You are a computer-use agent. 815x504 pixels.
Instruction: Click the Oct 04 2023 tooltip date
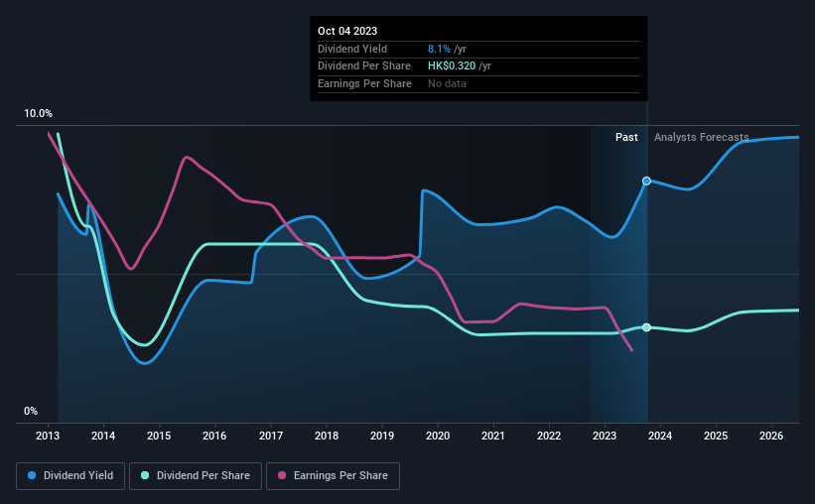tap(347, 31)
